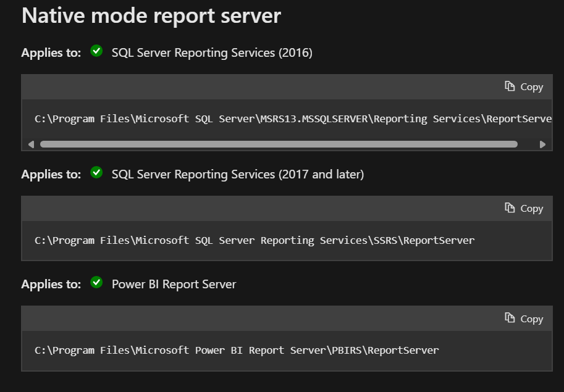The height and width of the screenshot is (392, 564).
Task: Click the left scroll arrow in MSRS13 code block
Action: coord(32,144)
